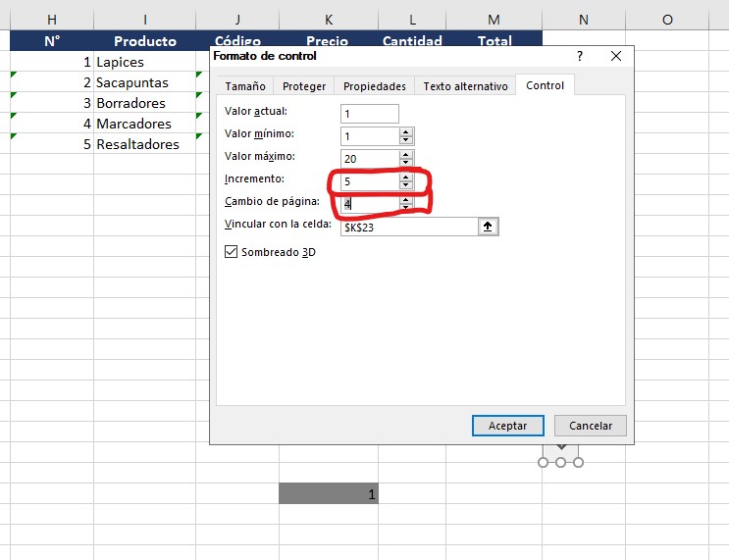729x560 pixels.
Task: Click the Cambio de página spinner arrows
Action: [406, 204]
